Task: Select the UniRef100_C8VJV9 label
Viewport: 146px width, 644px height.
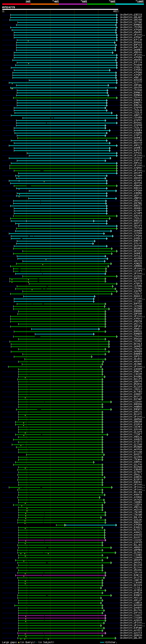Action: coord(131,573)
